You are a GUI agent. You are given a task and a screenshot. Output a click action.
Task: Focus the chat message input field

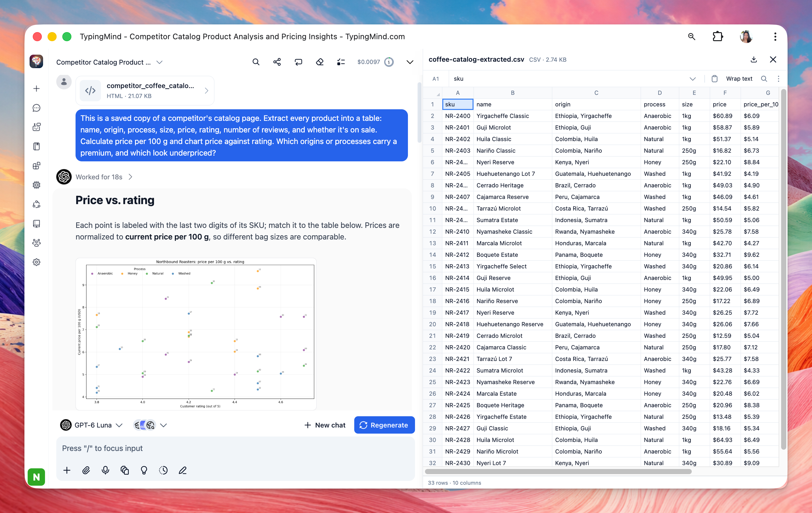click(x=235, y=448)
